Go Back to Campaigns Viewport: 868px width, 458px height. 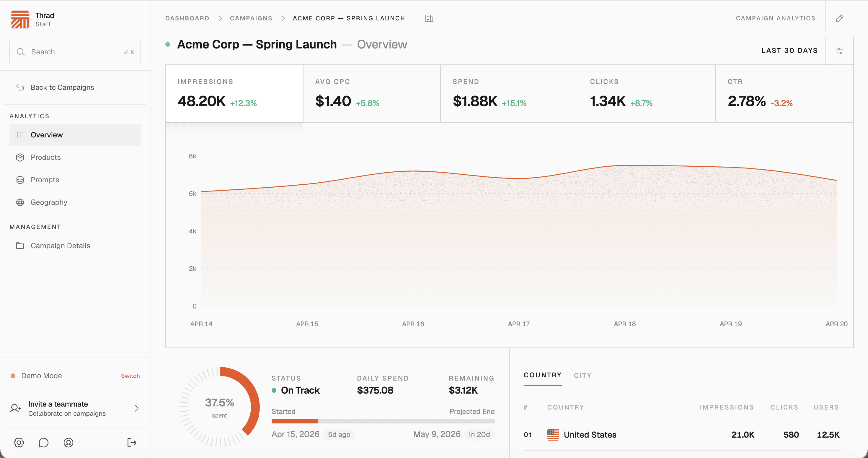(x=62, y=87)
